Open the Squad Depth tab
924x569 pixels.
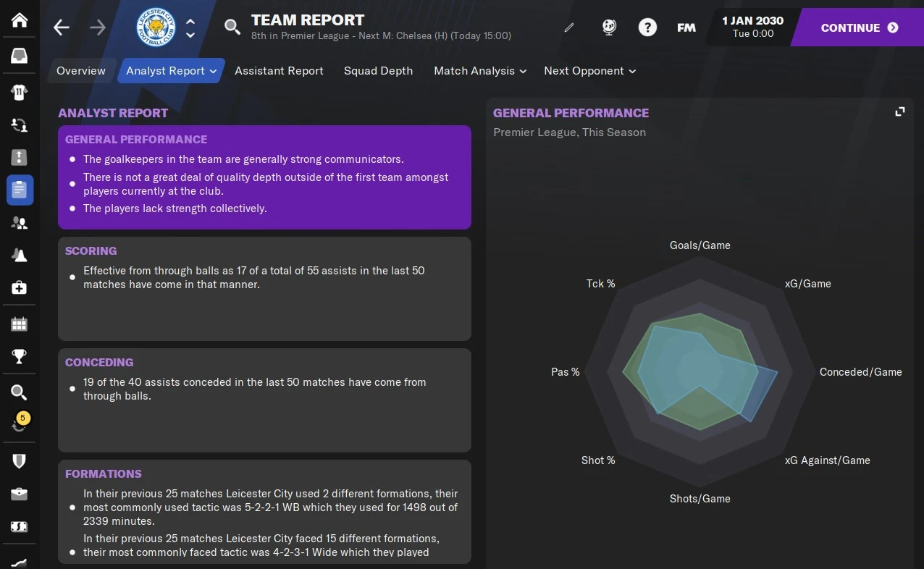(x=378, y=71)
